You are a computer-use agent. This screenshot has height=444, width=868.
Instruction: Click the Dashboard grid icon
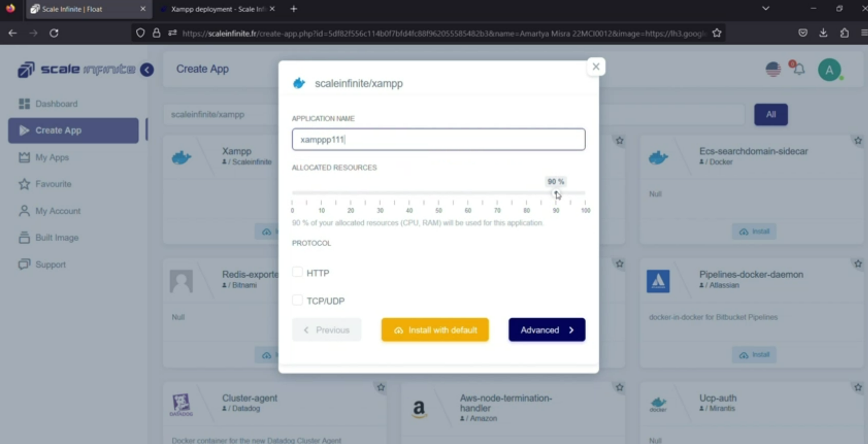coord(24,104)
